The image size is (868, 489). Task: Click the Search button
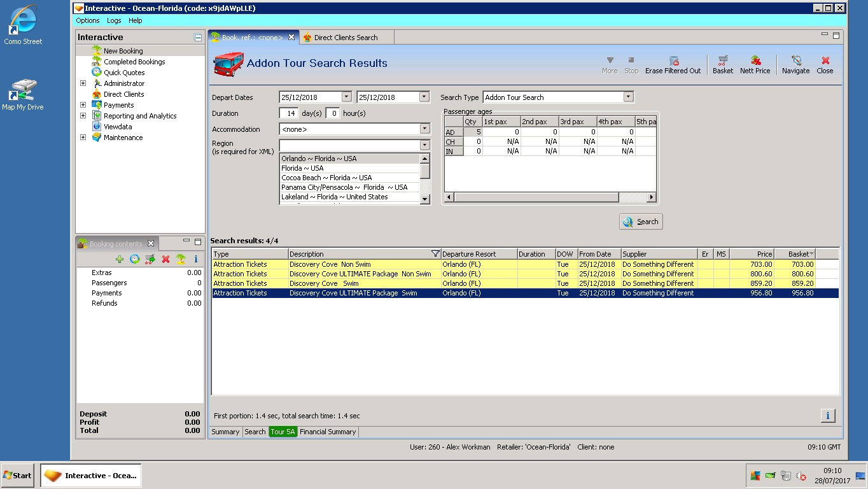[641, 222]
